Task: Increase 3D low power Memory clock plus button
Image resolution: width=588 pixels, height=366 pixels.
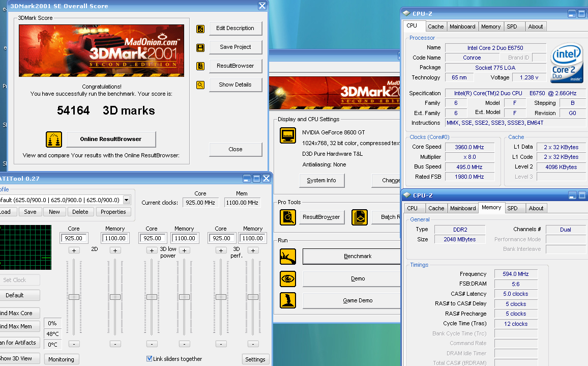Action: pos(184,250)
